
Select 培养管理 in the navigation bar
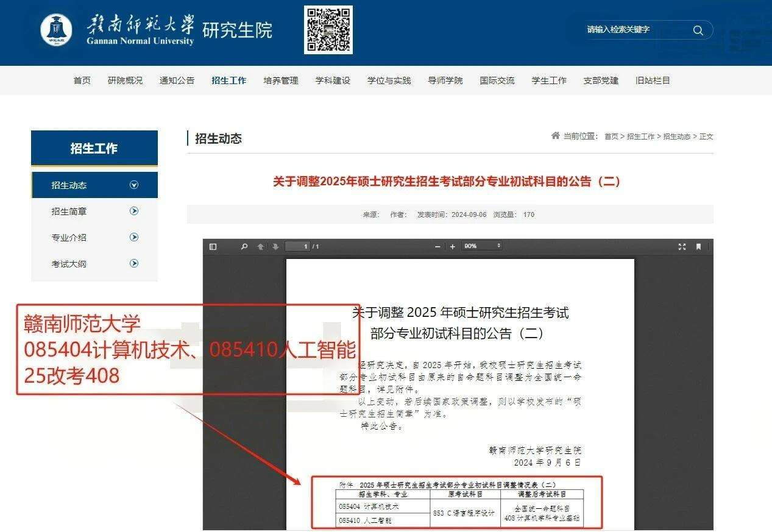[x=281, y=80]
